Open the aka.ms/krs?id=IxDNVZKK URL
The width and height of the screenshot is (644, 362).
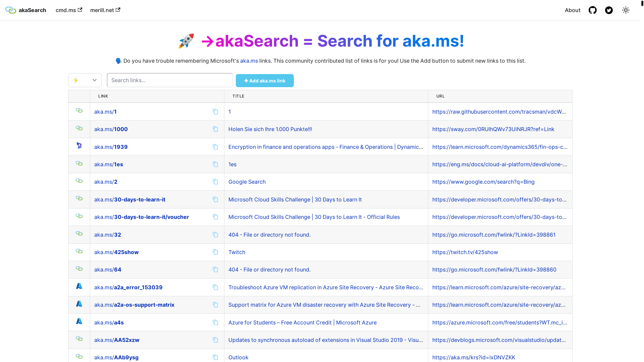point(474,357)
